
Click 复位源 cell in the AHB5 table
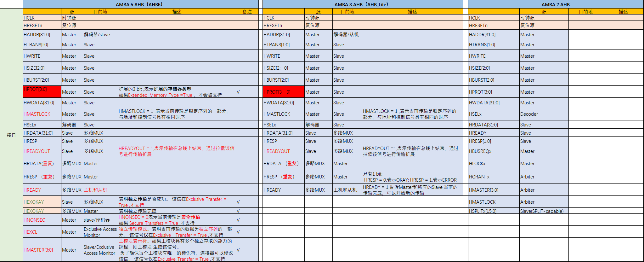[72, 25]
